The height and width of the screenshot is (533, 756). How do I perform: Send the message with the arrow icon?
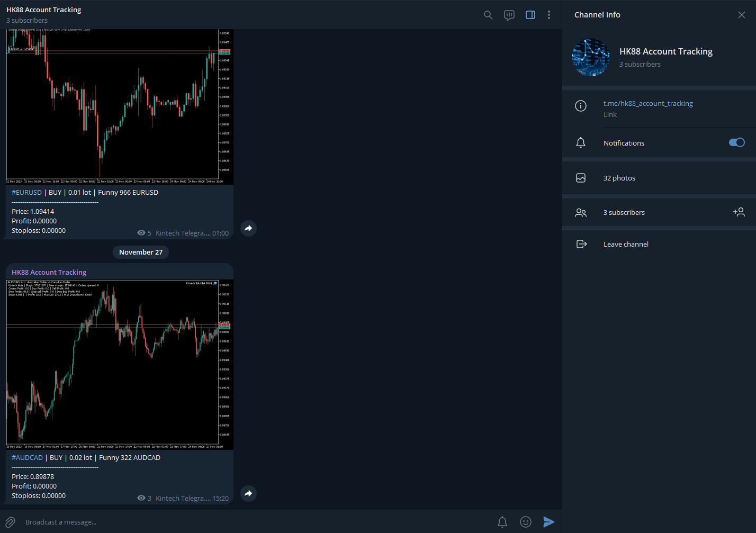point(549,522)
